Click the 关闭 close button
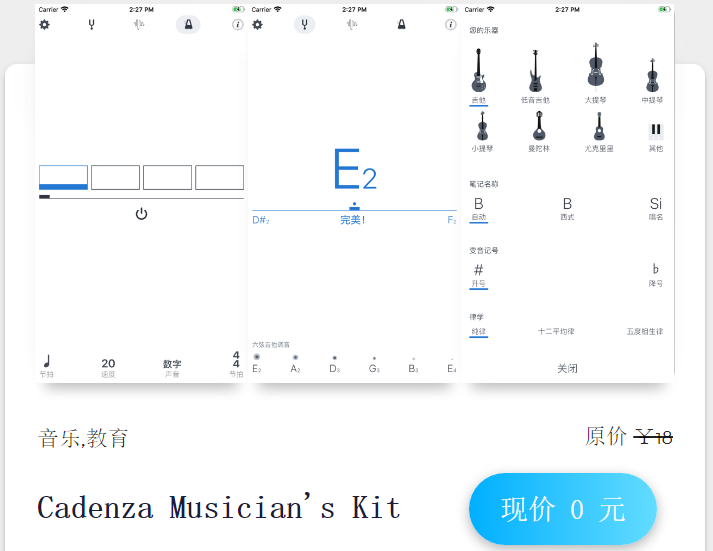713x551 pixels. (567, 368)
